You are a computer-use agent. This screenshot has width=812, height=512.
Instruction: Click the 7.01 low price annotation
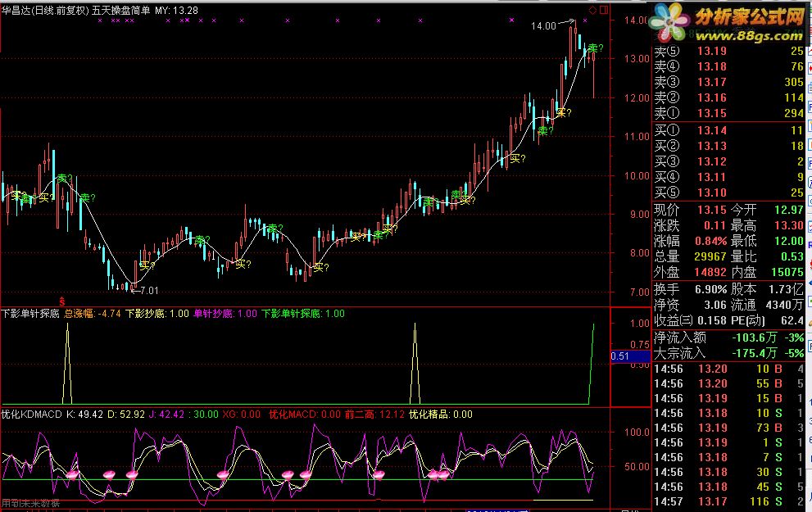[149, 291]
